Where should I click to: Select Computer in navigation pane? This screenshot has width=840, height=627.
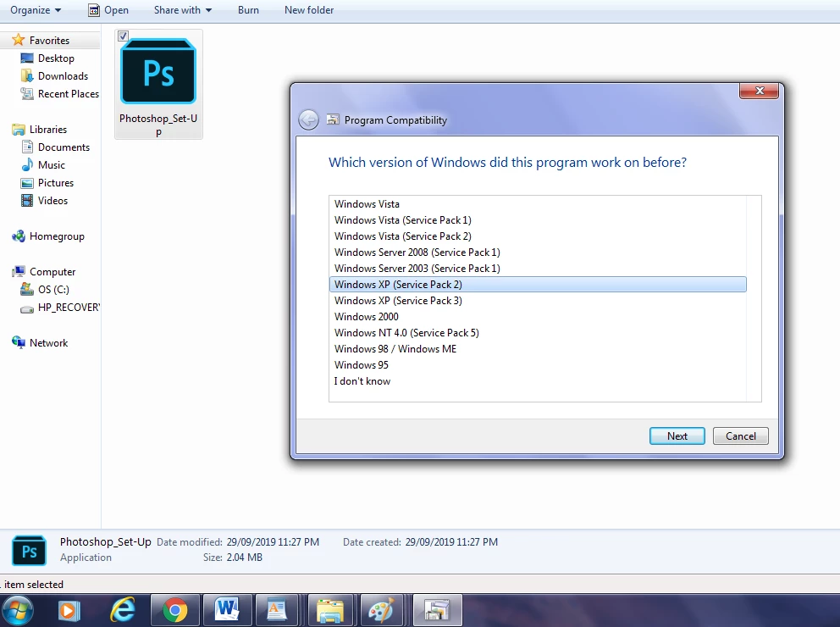click(52, 272)
